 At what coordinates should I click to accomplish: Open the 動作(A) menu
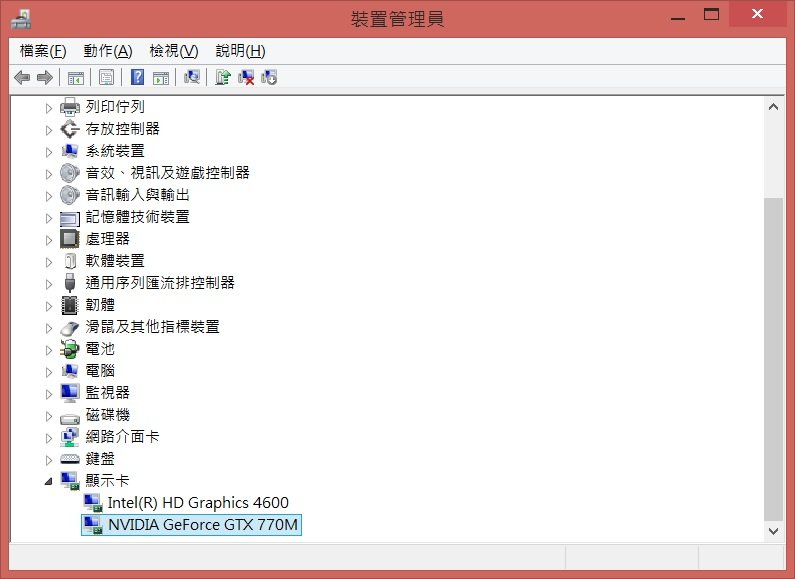(x=108, y=51)
